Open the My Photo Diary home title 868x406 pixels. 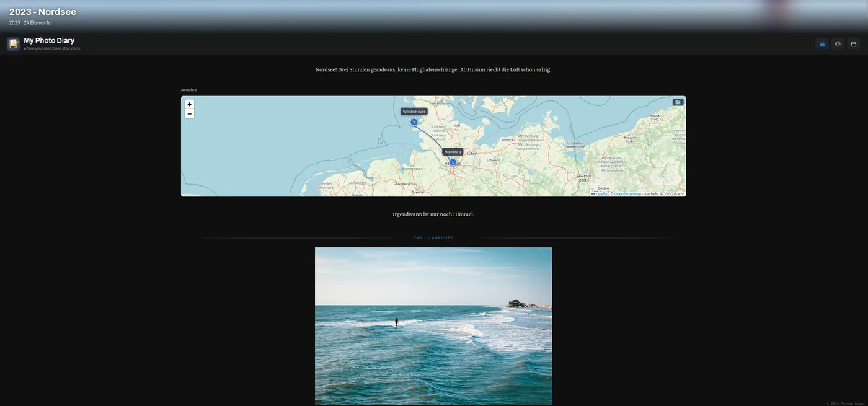click(49, 40)
